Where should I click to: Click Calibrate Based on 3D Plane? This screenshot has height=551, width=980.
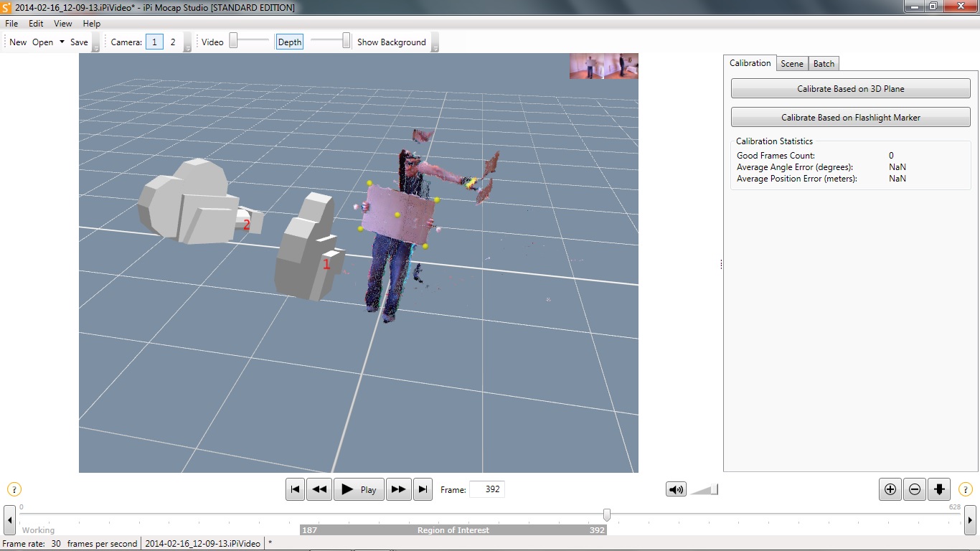[x=851, y=89]
